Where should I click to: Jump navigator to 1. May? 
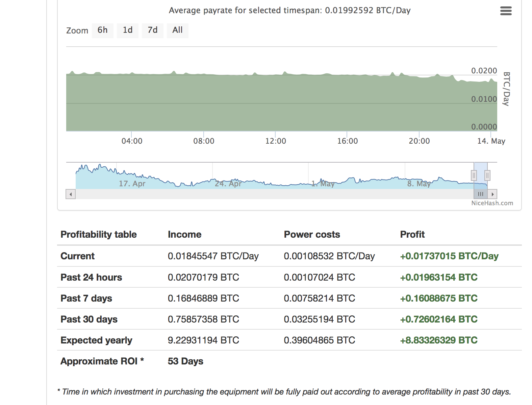pos(323,184)
